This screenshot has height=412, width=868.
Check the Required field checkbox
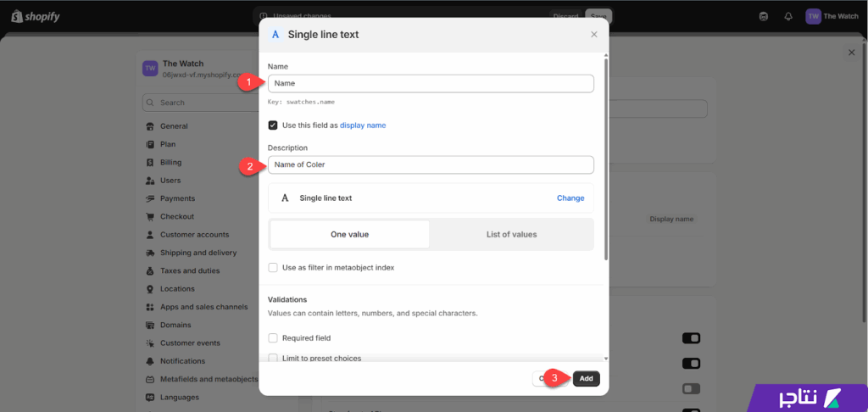(273, 338)
